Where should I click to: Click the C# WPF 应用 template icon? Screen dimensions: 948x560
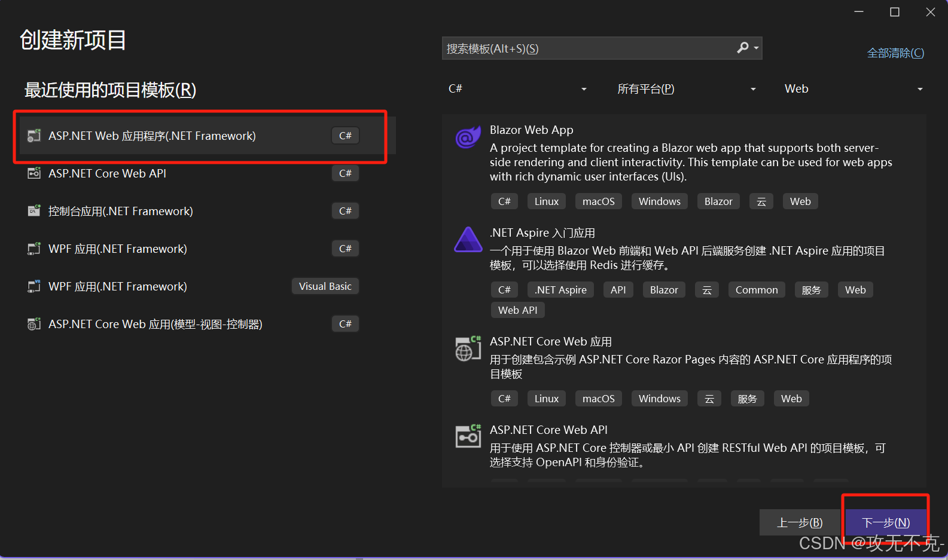[34, 249]
